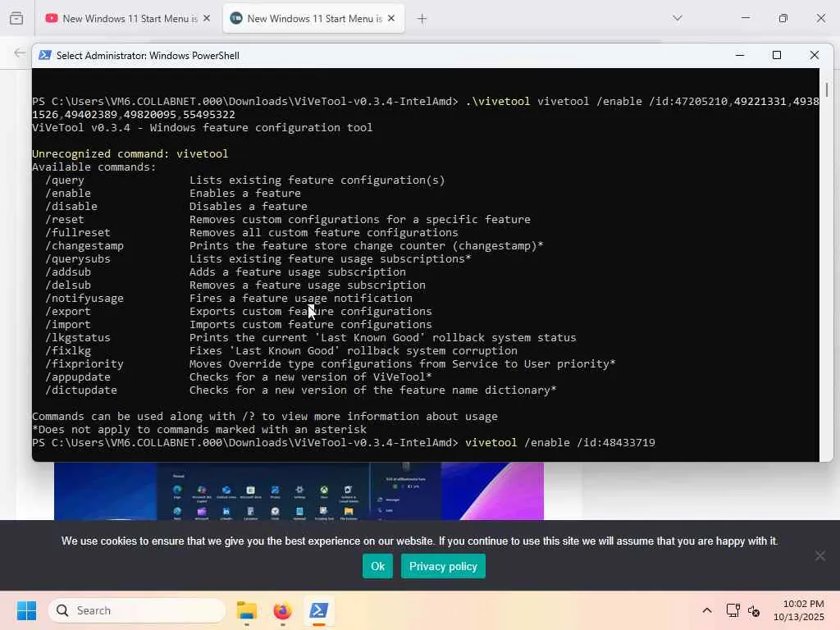Click the /enable command row in the list
This screenshot has width=840, height=630.
(x=173, y=193)
